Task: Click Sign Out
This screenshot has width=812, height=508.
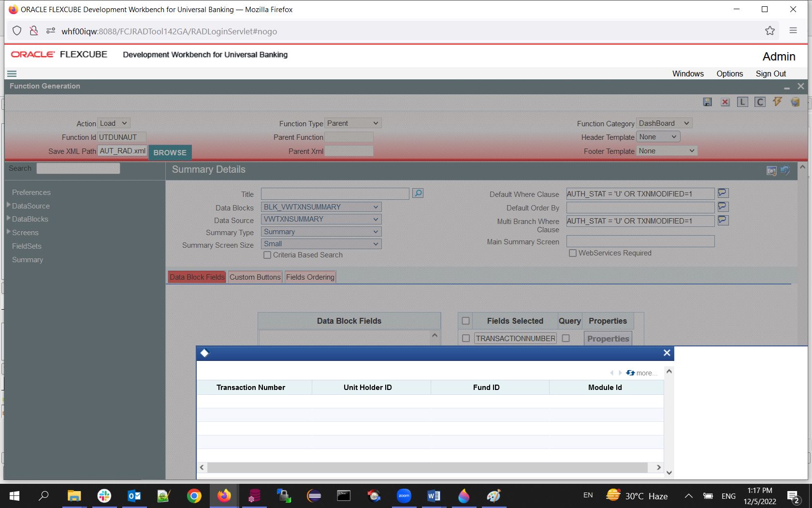Action: pyautogui.click(x=771, y=74)
